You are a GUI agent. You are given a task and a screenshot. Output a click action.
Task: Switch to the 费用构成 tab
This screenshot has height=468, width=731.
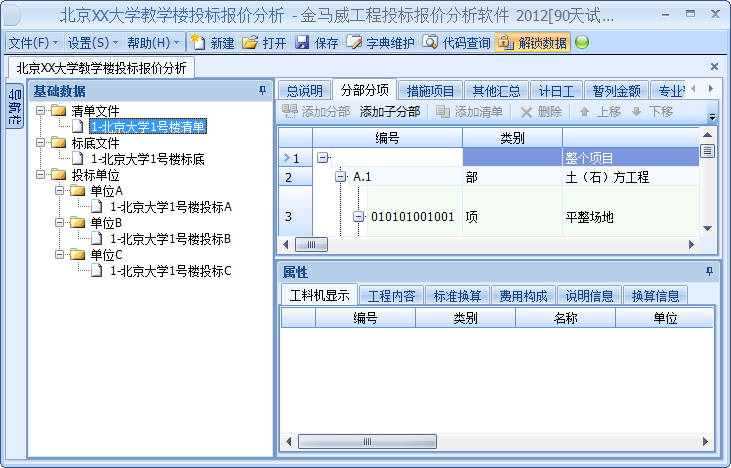(523, 295)
